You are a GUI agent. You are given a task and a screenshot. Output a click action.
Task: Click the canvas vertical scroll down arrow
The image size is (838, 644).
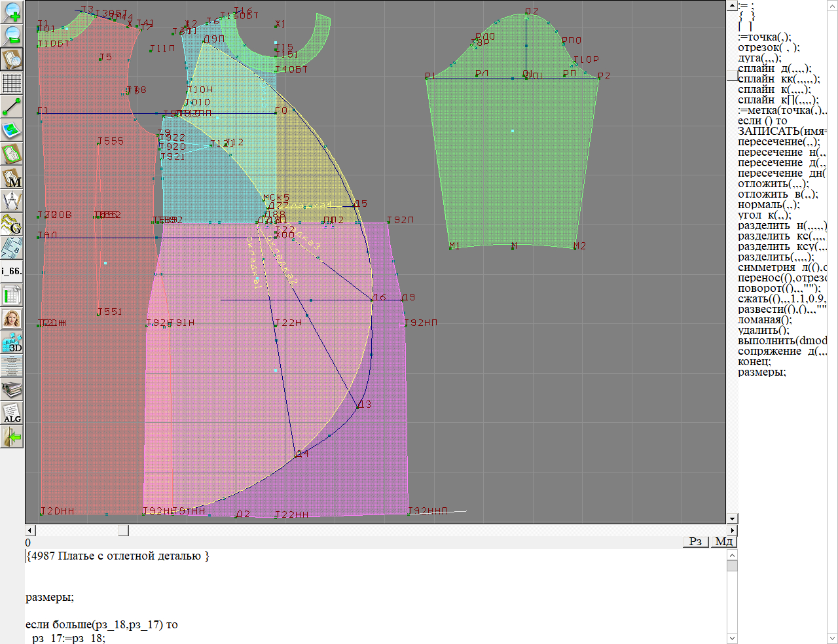pos(732,519)
